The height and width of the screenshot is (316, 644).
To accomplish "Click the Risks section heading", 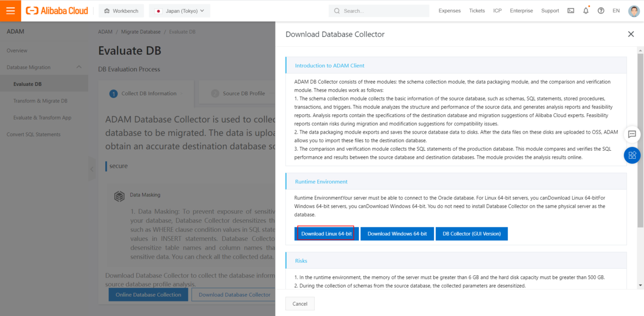I will tap(301, 261).
